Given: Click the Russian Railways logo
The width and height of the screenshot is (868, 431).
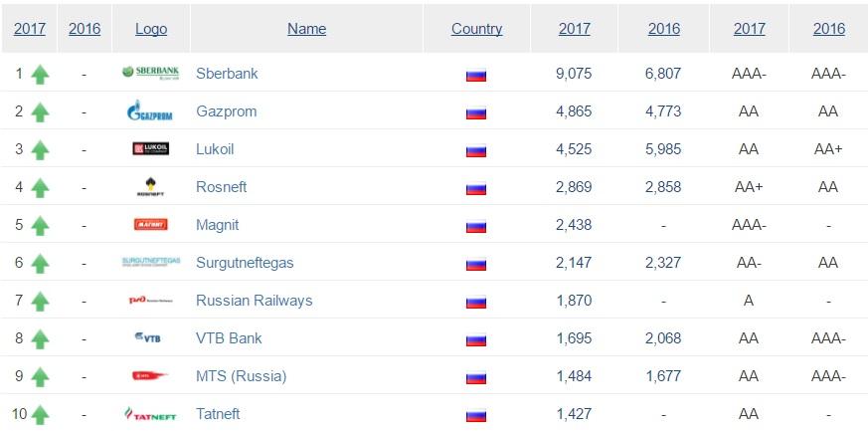Looking at the screenshot, I should click(x=150, y=300).
